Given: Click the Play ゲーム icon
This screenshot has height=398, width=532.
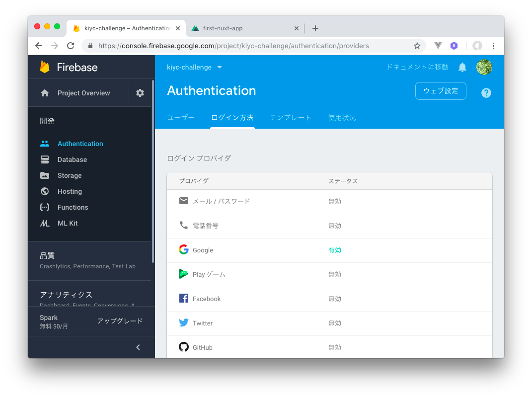Looking at the screenshot, I should [184, 274].
